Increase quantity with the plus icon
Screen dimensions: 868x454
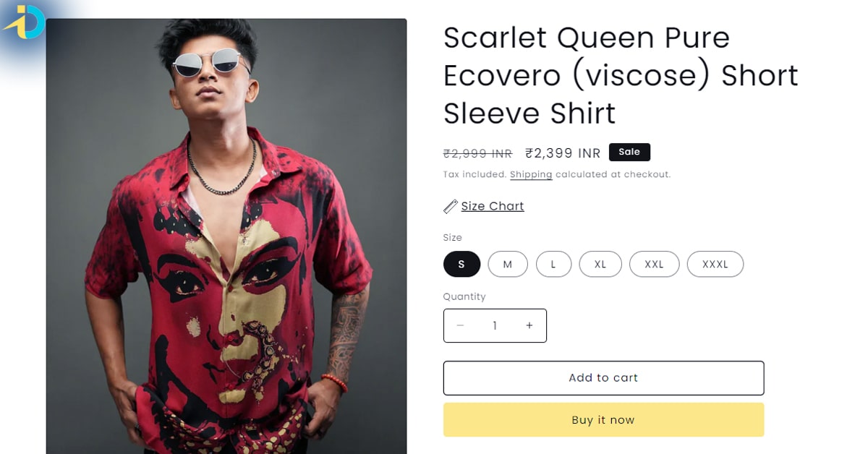click(x=529, y=326)
